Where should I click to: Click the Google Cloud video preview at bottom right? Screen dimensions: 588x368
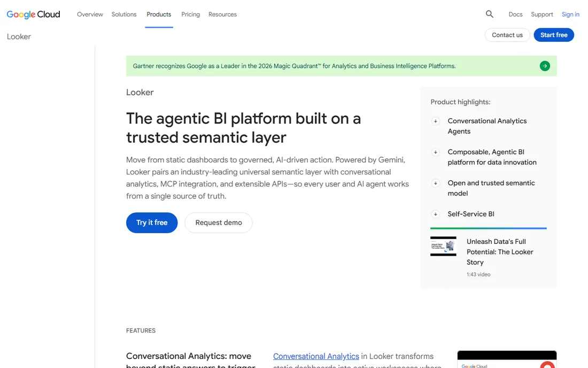pyautogui.click(x=507, y=359)
